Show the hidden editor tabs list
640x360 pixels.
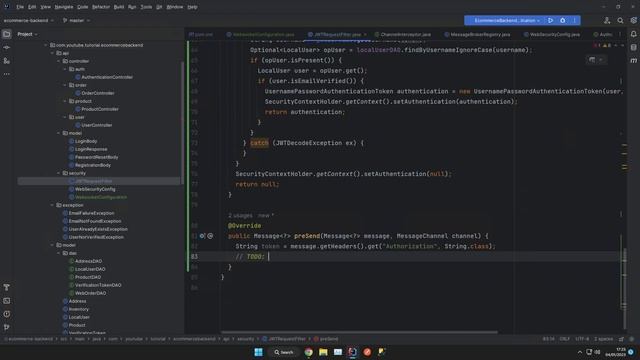(620, 35)
